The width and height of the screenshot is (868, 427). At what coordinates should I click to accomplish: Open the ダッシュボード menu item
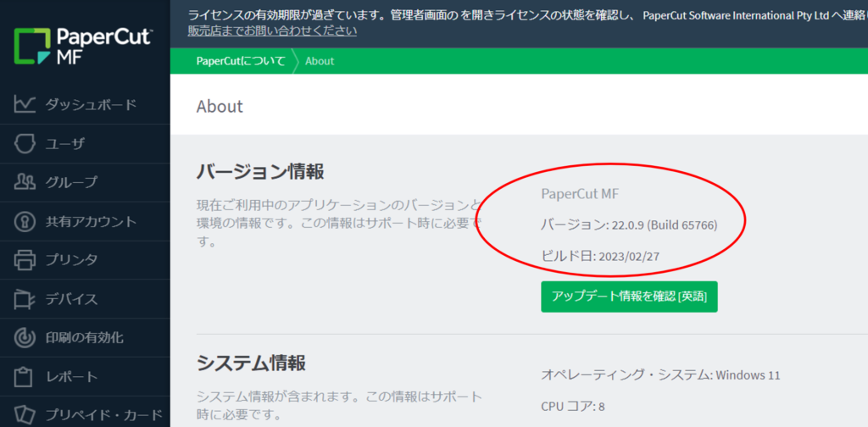pos(86,104)
